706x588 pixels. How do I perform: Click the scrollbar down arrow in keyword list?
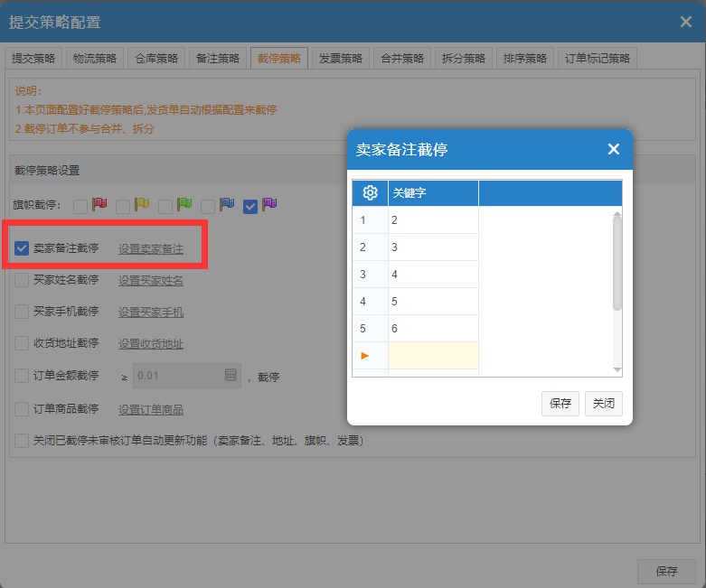point(617,369)
